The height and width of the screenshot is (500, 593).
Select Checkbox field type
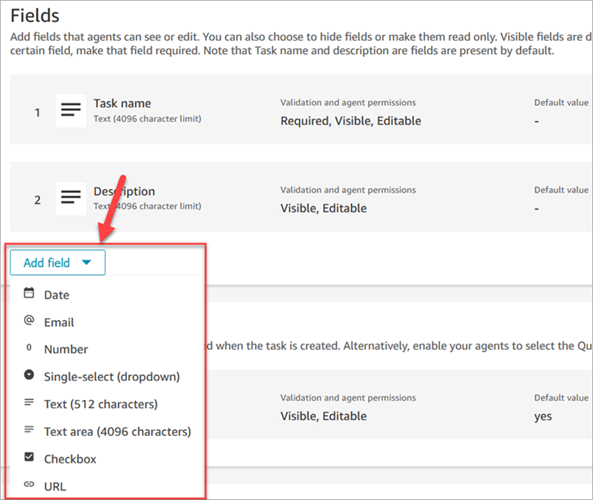coord(70,459)
